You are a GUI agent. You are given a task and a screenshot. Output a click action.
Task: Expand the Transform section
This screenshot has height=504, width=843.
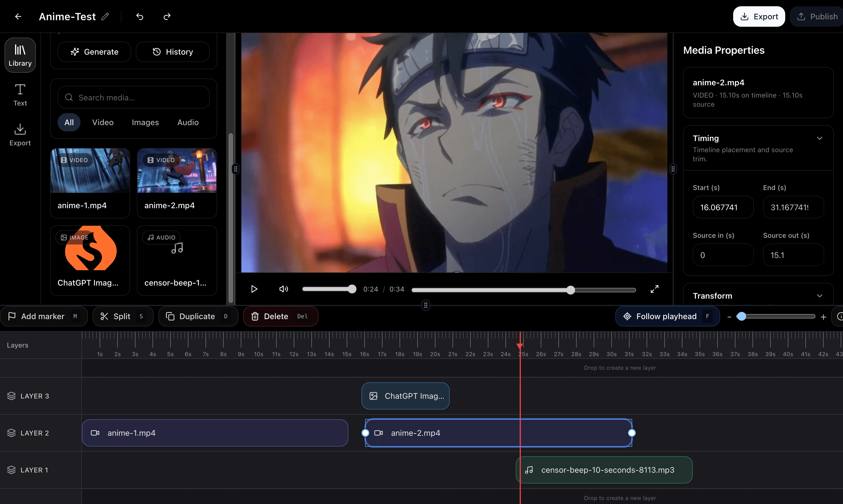click(x=820, y=296)
